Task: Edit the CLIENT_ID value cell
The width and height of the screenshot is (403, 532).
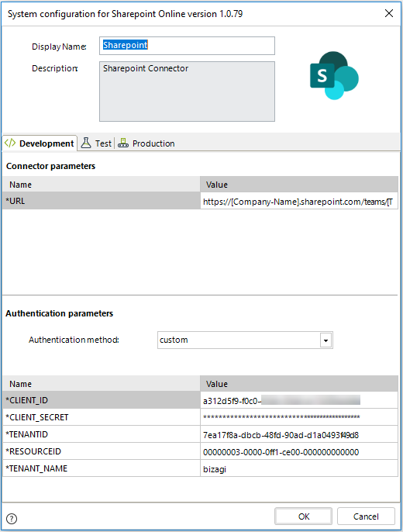Action: [x=299, y=400]
